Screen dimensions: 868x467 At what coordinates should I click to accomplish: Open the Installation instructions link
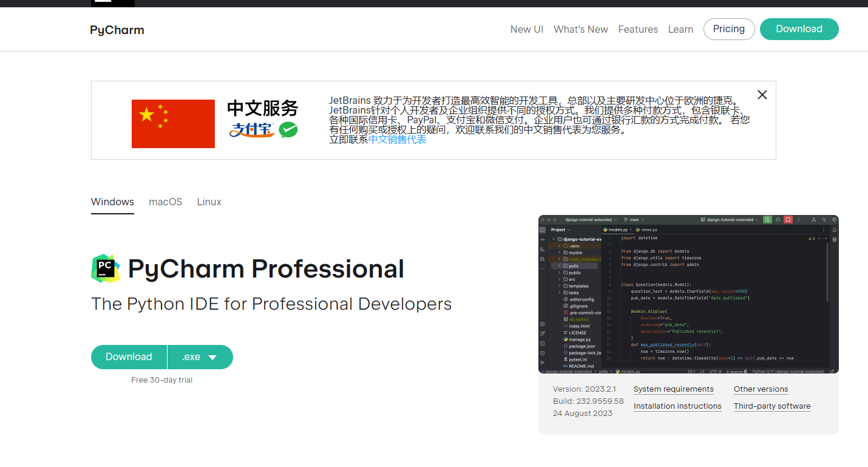677,406
